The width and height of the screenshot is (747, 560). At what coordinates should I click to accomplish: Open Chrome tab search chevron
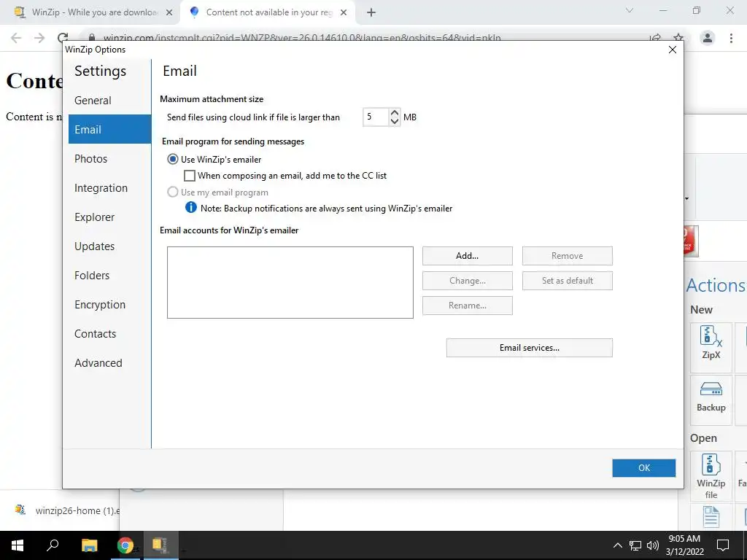click(630, 10)
